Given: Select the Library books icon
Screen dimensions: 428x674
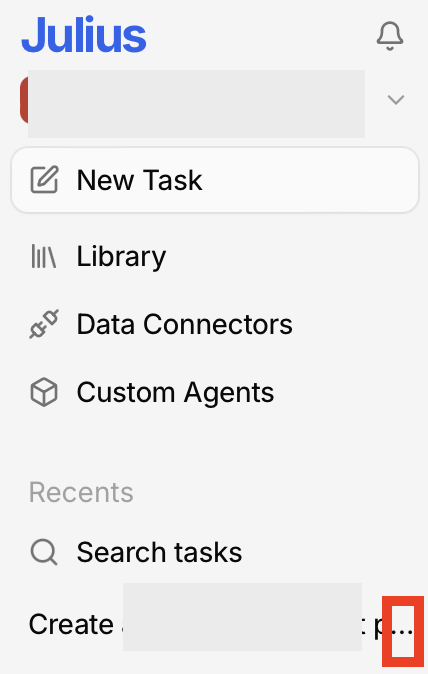Looking at the screenshot, I should 44,256.
